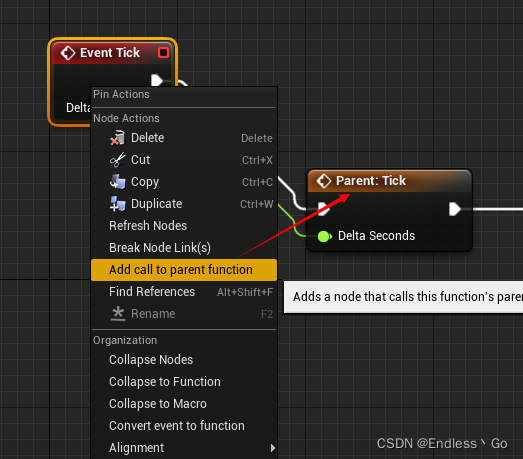Image resolution: width=523 pixels, height=459 pixels.
Task: Select Collapse Nodes
Action: [x=184, y=360]
